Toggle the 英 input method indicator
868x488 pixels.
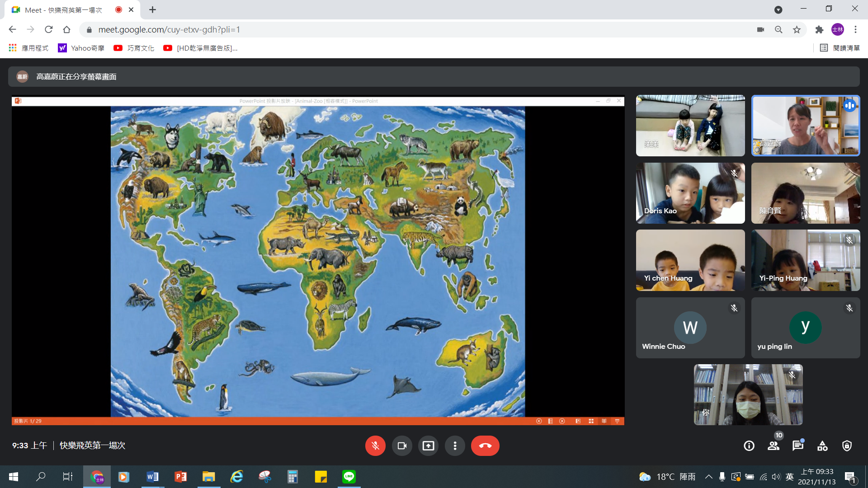(790, 477)
